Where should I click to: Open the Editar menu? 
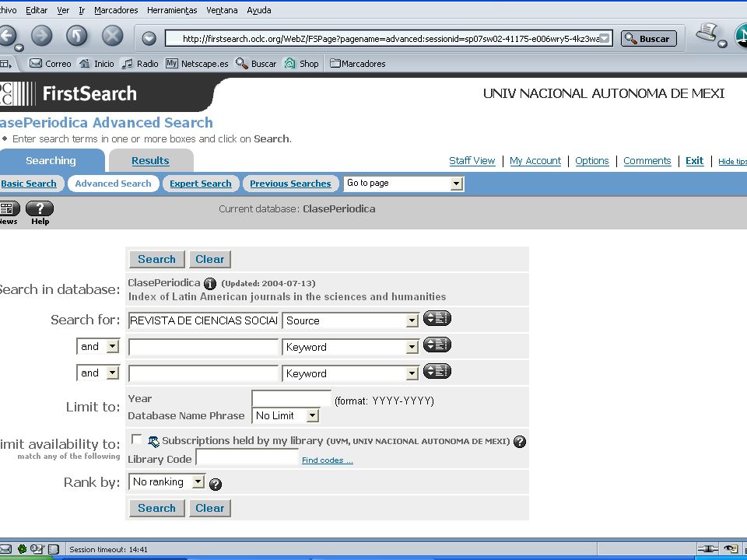click(x=37, y=10)
